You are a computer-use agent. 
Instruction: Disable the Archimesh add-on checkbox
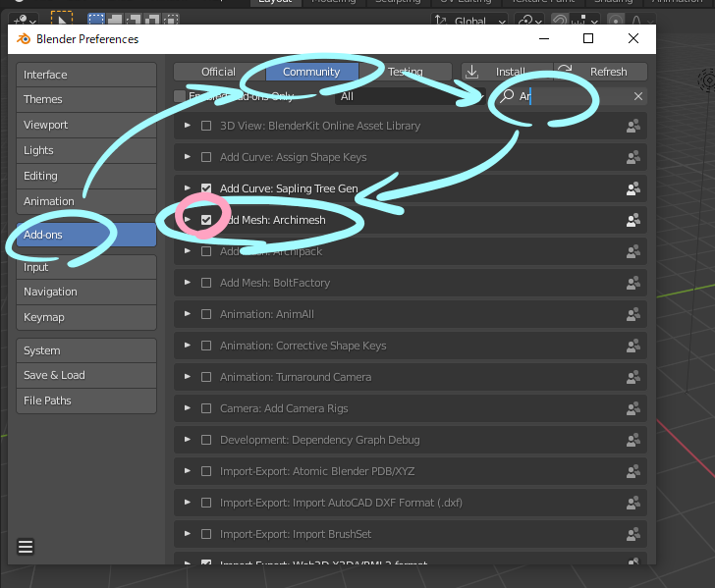point(206,220)
